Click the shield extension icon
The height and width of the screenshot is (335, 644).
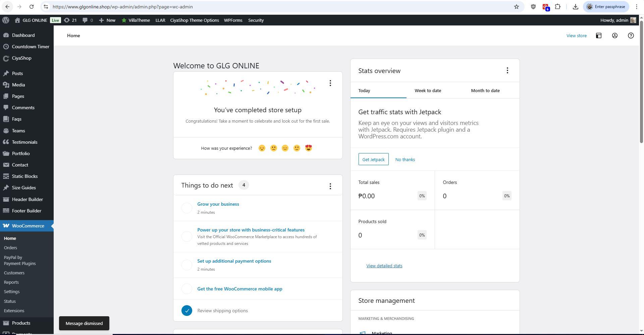point(533,7)
